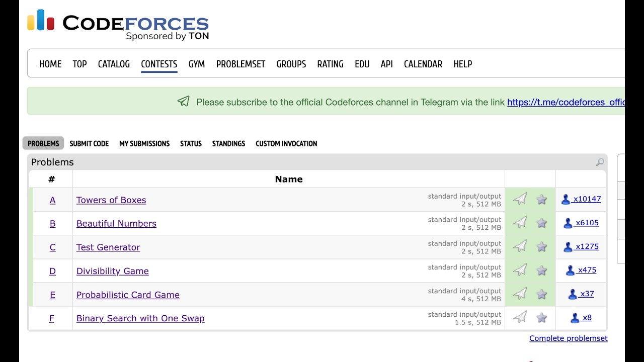
Task: Click submit paper-plane icon for Binary Search problem
Action: tap(520, 317)
